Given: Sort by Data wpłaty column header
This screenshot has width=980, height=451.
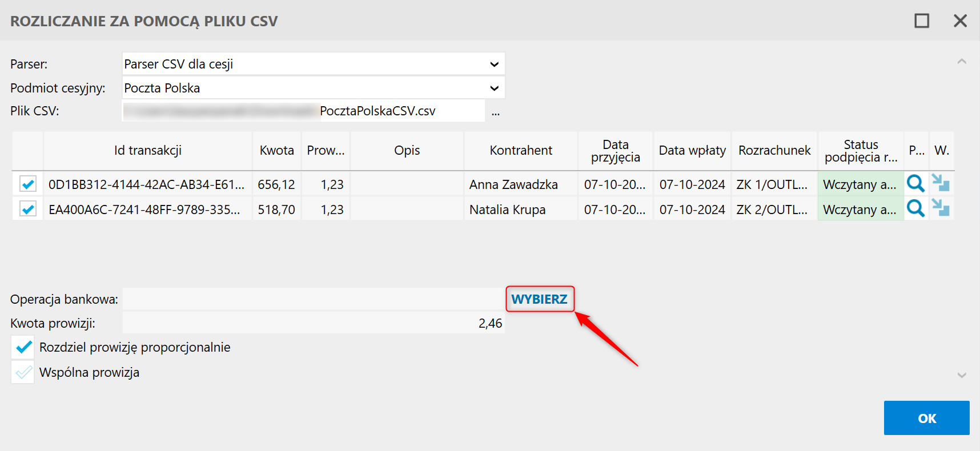Looking at the screenshot, I should tap(692, 151).
